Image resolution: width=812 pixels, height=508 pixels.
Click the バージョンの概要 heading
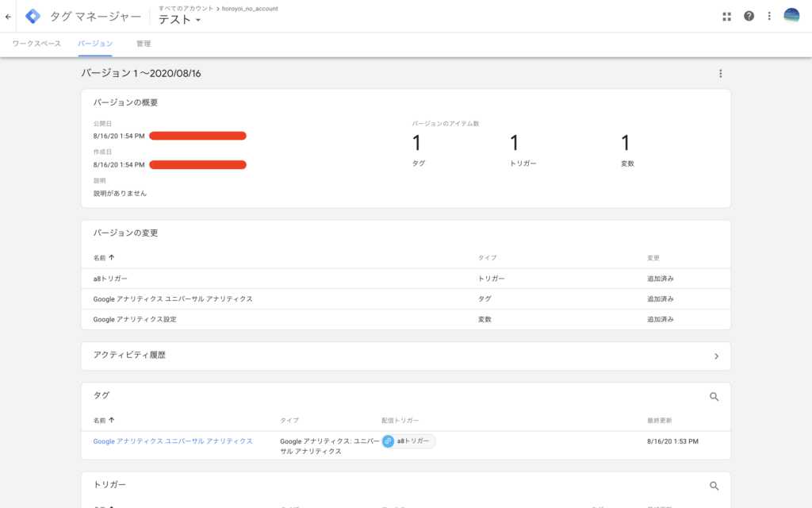click(125, 102)
